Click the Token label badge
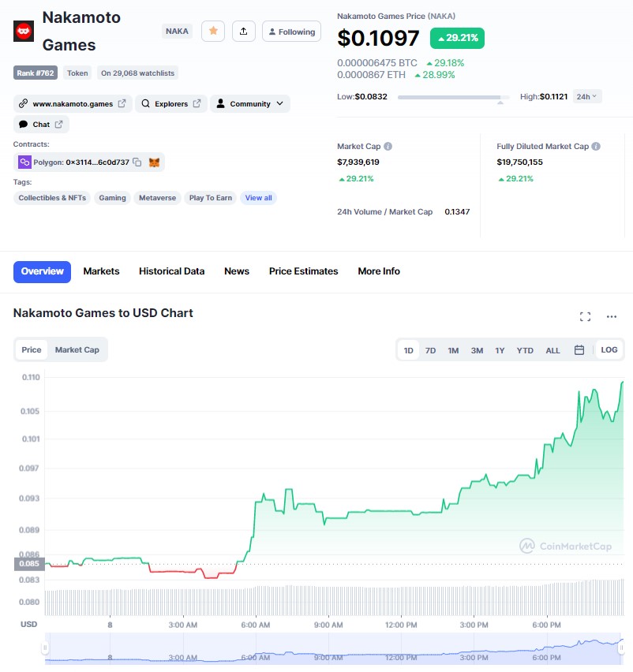This screenshot has width=633, height=672. (x=77, y=73)
